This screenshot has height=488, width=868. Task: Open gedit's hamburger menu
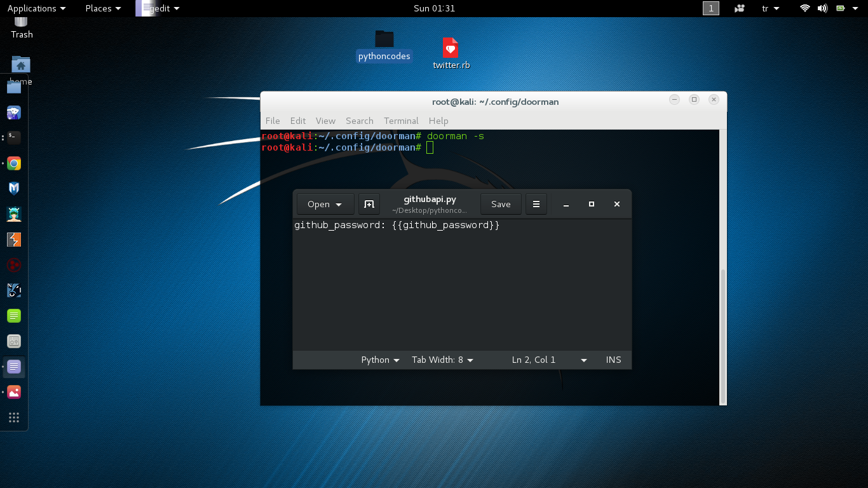click(x=536, y=204)
